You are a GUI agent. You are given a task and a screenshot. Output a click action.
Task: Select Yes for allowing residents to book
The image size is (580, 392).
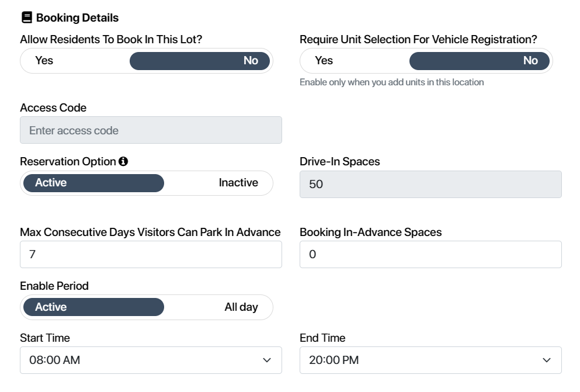coord(44,60)
